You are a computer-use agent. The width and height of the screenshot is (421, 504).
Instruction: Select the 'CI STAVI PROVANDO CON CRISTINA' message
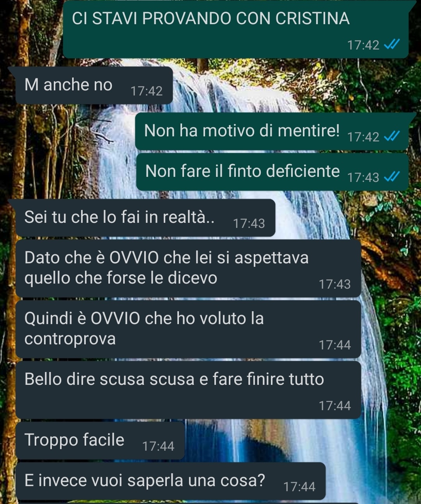coord(236,30)
